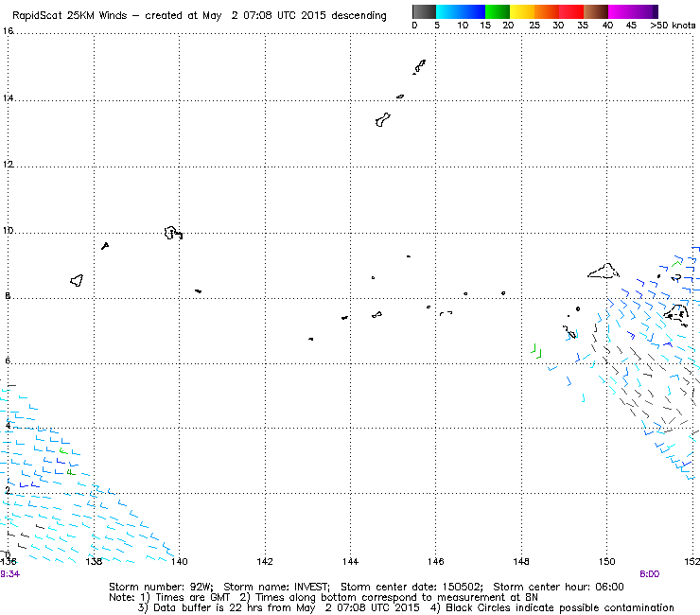Click 'Storm center hour: 06:00' text
The image size is (700, 615).
558,587
